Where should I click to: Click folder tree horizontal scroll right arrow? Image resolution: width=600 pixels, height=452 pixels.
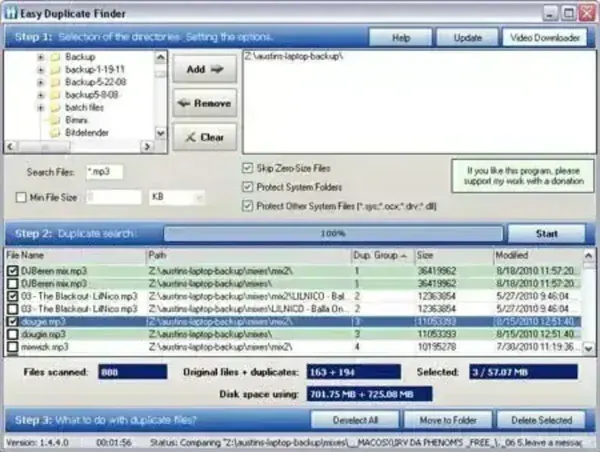point(147,147)
